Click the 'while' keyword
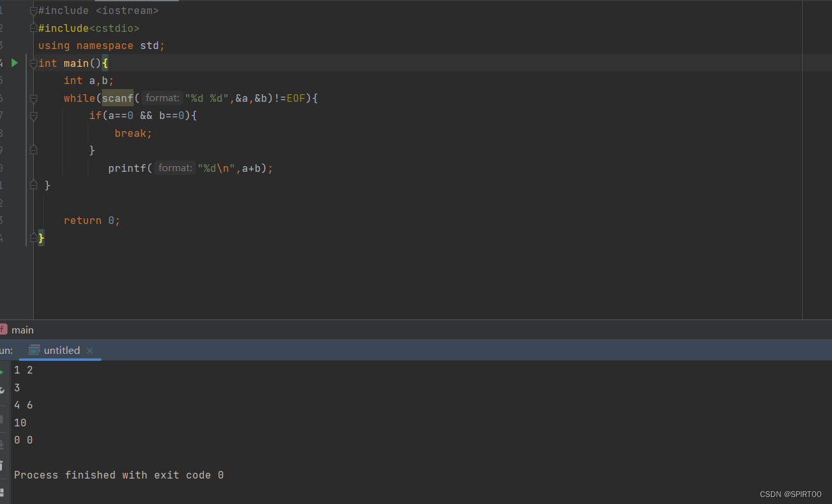 [80, 98]
